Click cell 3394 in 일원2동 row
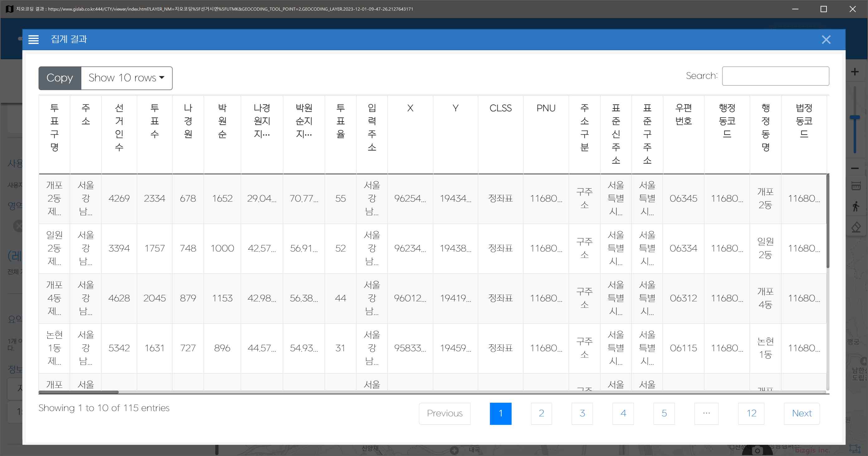Viewport: 868px width, 456px height. tap(119, 248)
